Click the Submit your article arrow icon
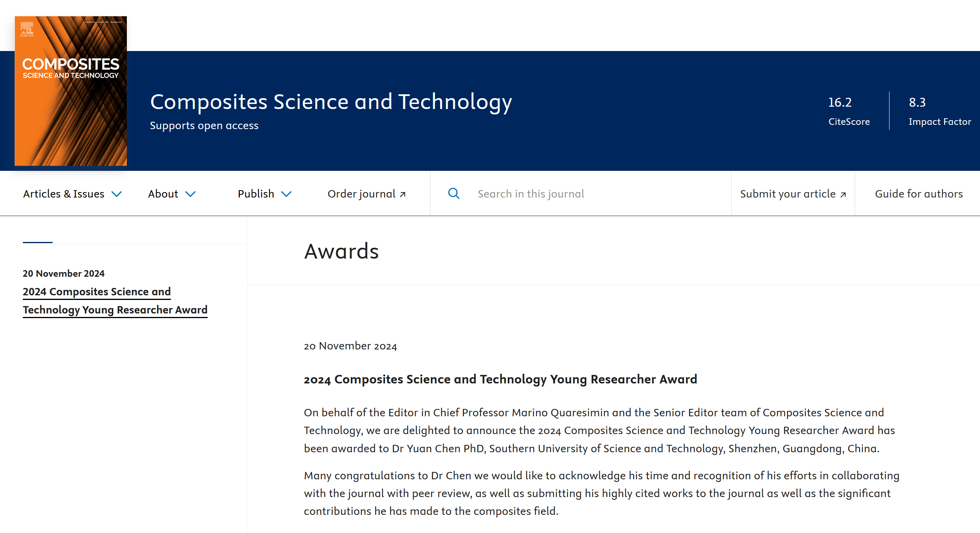 pos(843,194)
